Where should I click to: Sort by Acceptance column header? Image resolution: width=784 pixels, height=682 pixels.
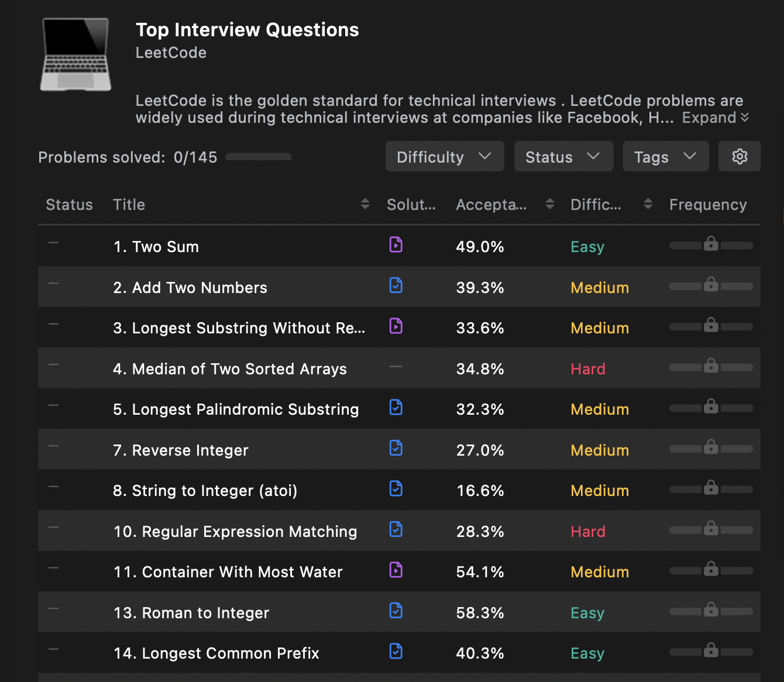tap(549, 204)
